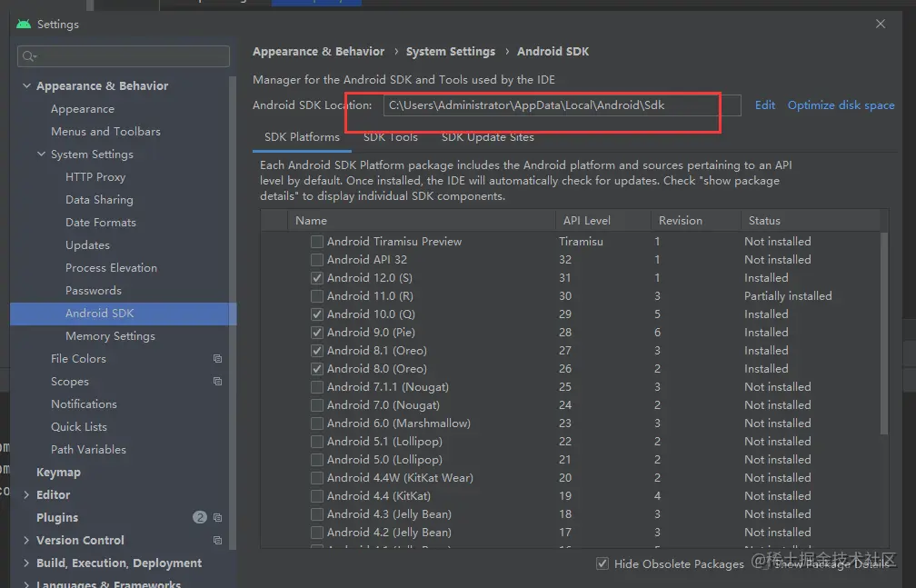Select Android SDK tree item
The height and width of the screenshot is (588, 916).
pos(124,314)
